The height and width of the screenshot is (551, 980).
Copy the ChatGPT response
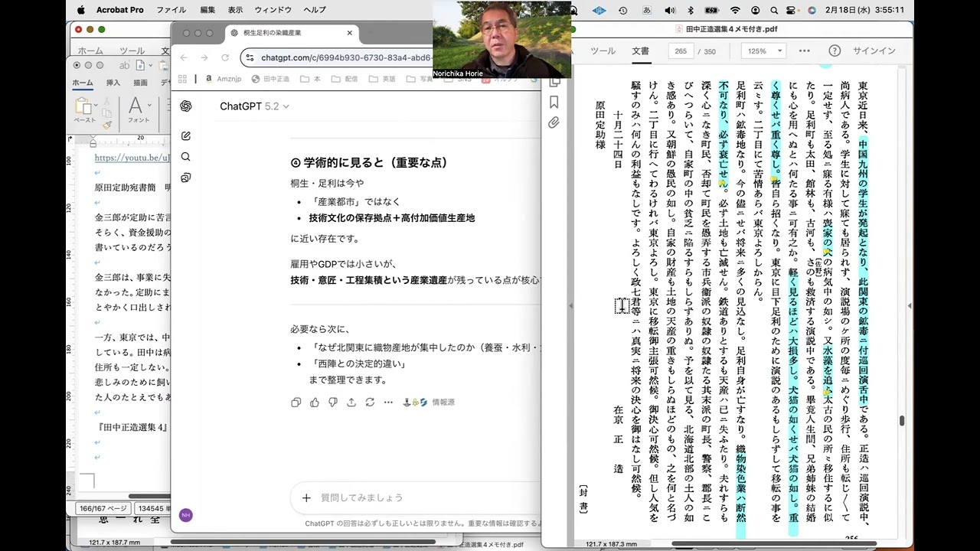click(x=296, y=402)
